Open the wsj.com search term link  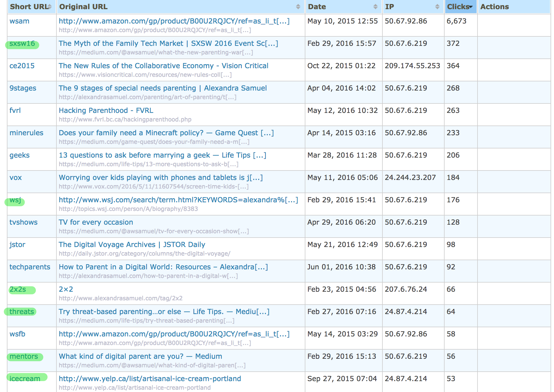(178, 200)
